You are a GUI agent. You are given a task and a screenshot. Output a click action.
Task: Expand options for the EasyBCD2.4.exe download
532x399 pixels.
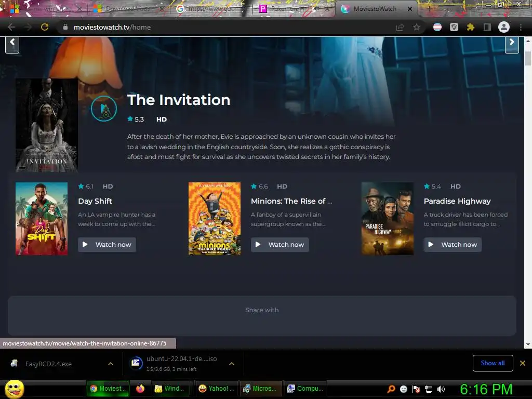click(x=111, y=364)
